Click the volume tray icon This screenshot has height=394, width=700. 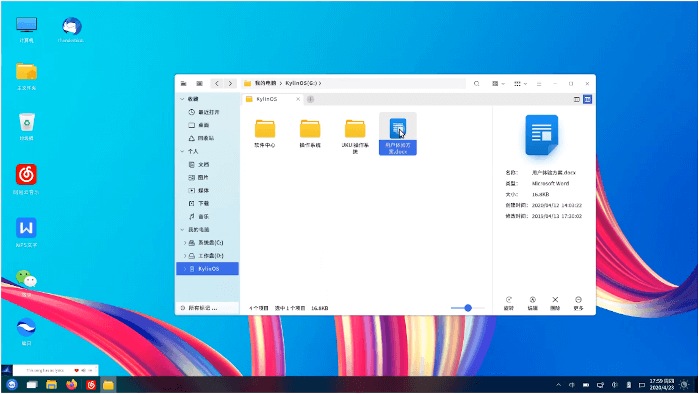(x=615, y=385)
